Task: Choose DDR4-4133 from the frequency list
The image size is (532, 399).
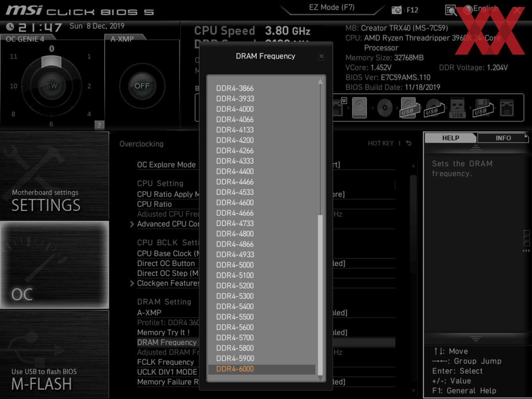Action: tap(235, 130)
